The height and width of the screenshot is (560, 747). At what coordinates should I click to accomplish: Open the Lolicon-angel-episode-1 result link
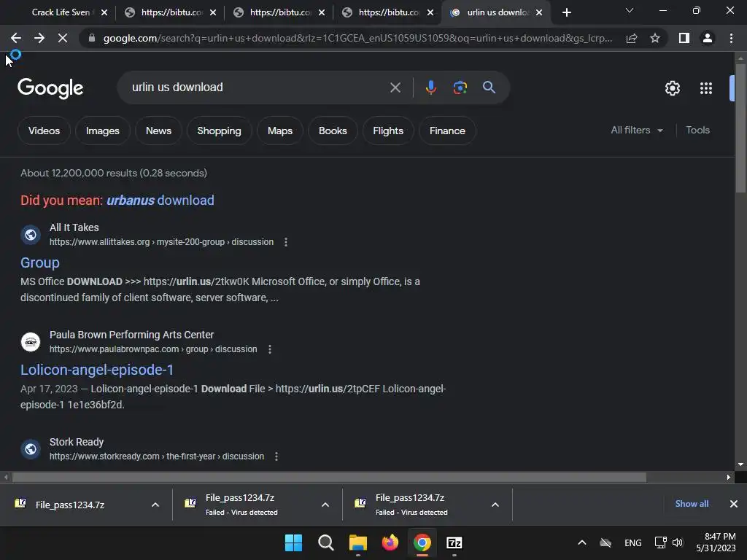click(x=97, y=370)
